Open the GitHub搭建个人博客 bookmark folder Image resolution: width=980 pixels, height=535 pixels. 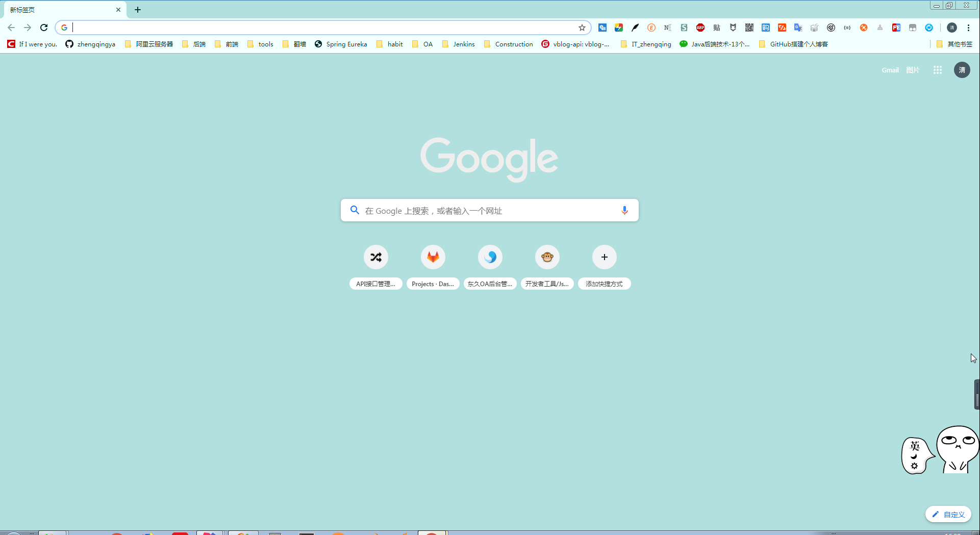point(793,44)
